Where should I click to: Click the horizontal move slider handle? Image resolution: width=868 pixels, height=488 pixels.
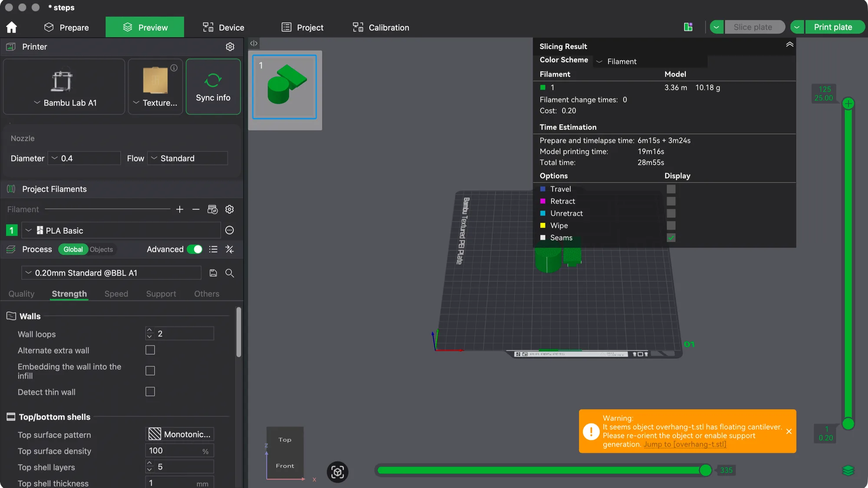point(706,470)
